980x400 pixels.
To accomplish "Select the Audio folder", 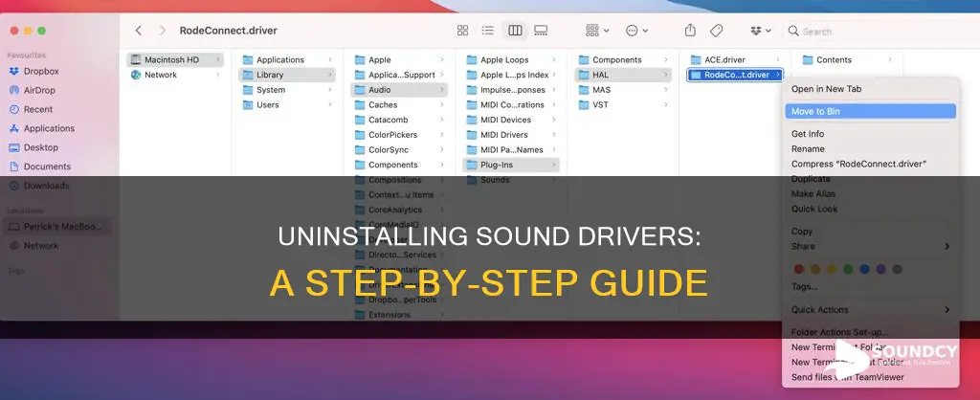I will pyautogui.click(x=399, y=89).
